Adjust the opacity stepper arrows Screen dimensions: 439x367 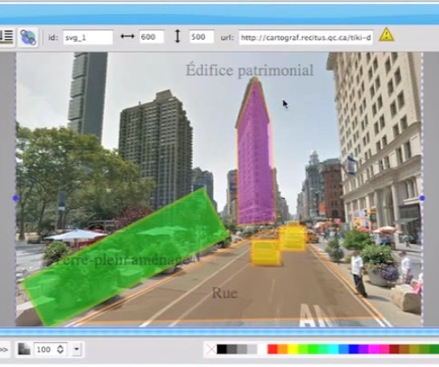60,349
